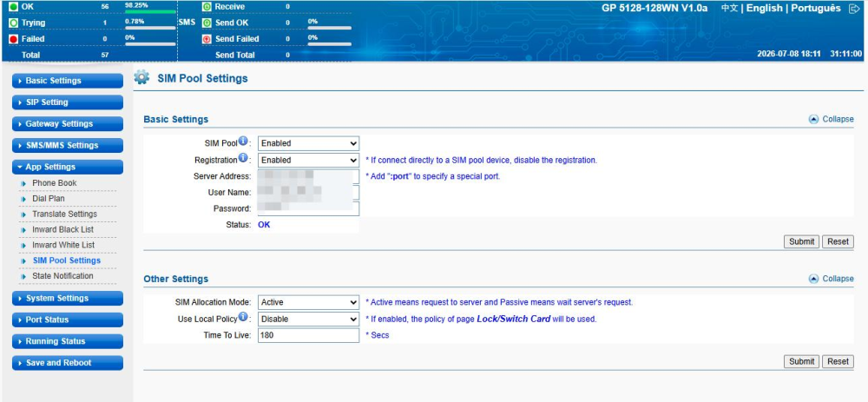The image size is (868, 402).
Task: Click the arrow icon beside State Notification
Action: 23,276
